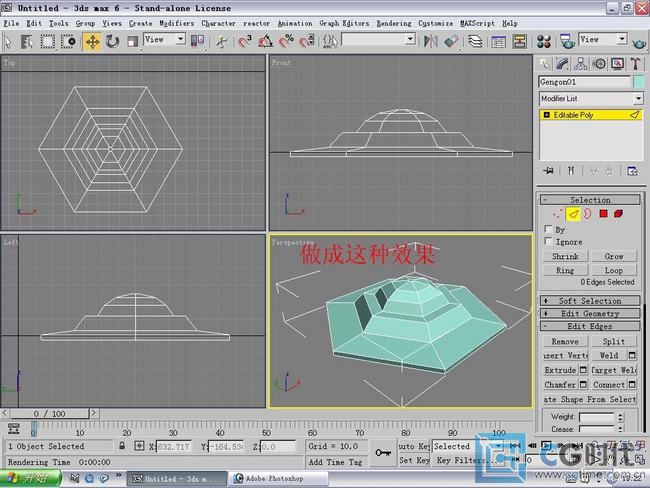Open Curve Editor from toolbar
This screenshot has height=488, width=650.
tap(498, 41)
